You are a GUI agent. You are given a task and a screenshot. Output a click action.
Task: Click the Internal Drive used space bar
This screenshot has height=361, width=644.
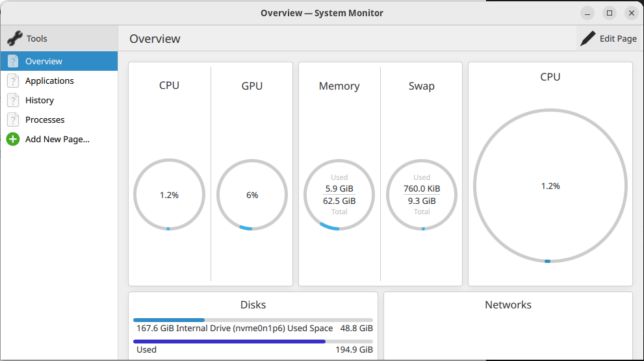(x=253, y=320)
